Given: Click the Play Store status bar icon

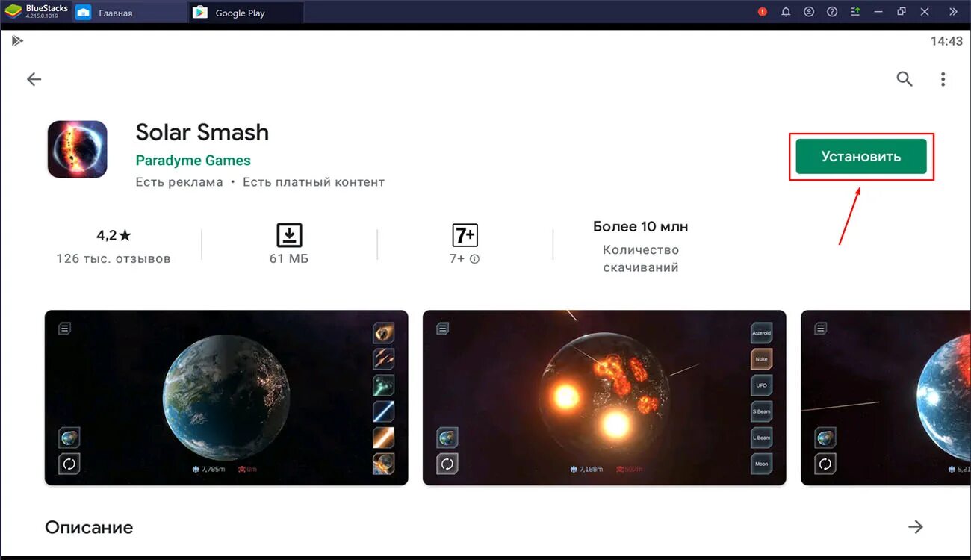Looking at the screenshot, I should [17, 40].
